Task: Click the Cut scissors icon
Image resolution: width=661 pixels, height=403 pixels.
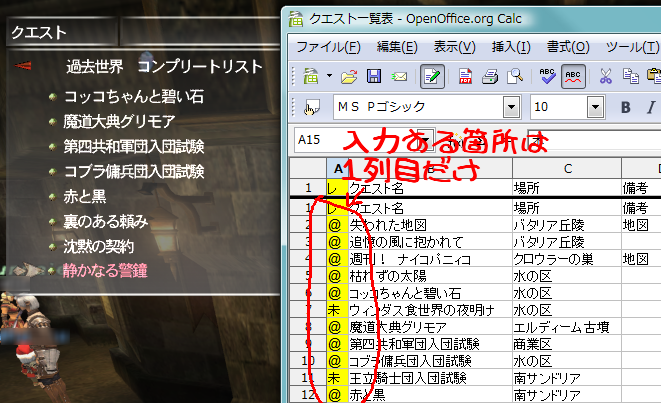Action: [x=606, y=76]
